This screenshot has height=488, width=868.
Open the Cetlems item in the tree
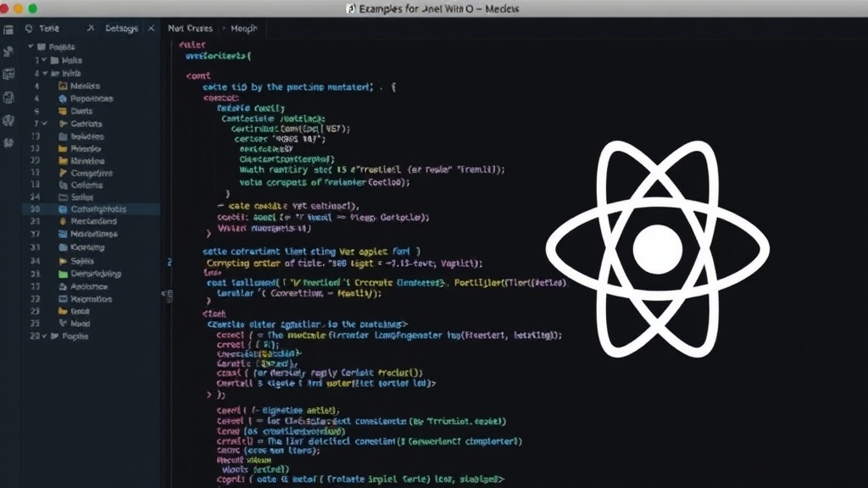[86, 186]
